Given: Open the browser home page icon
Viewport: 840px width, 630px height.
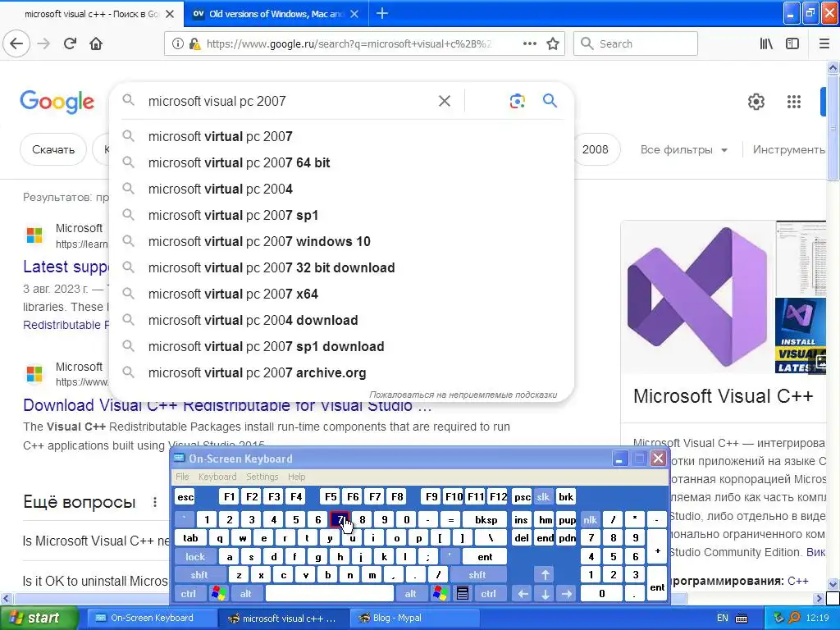Looking at the screenshot, I should (x=96, y=43).
